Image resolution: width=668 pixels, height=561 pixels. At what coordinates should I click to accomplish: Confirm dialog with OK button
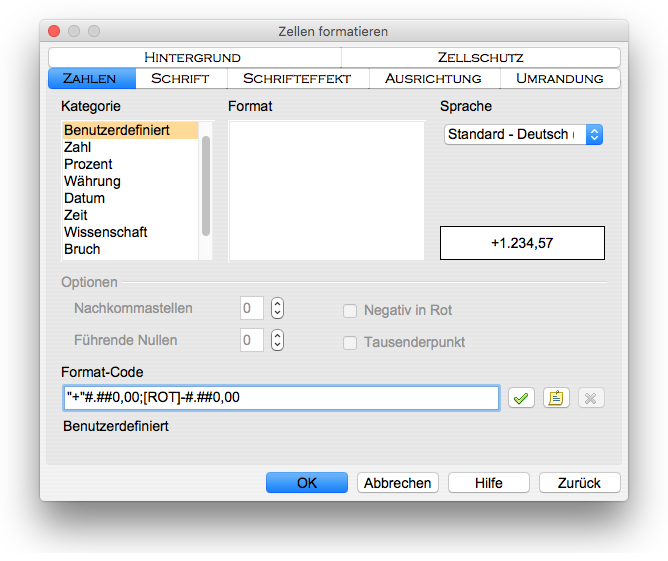coord(307,483)
